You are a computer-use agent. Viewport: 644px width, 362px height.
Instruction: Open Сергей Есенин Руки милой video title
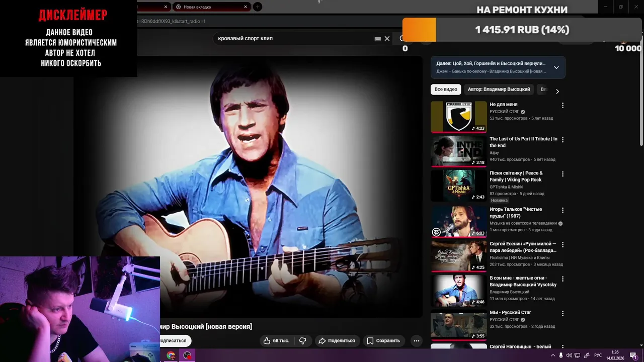coord(523,247)
